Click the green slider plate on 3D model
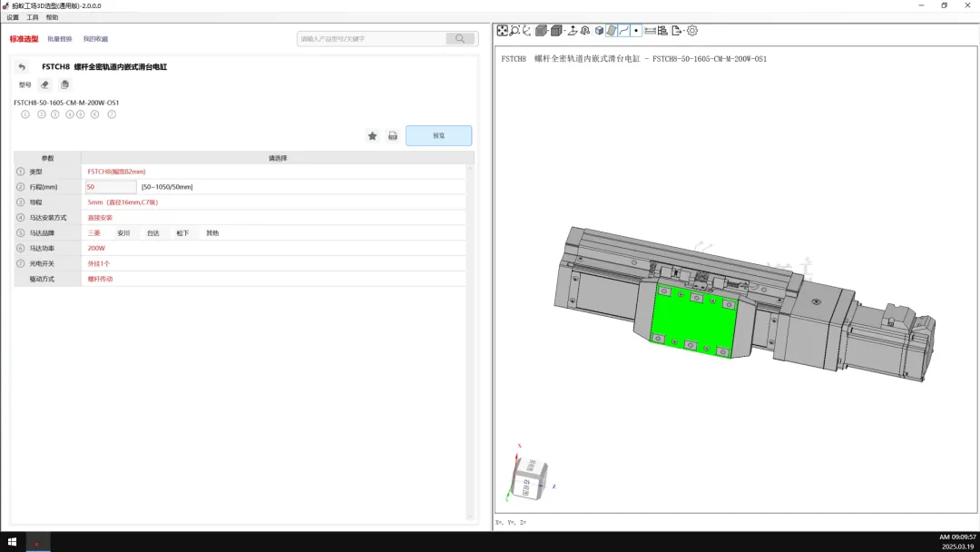980x552 pixels. pos(694,320)
